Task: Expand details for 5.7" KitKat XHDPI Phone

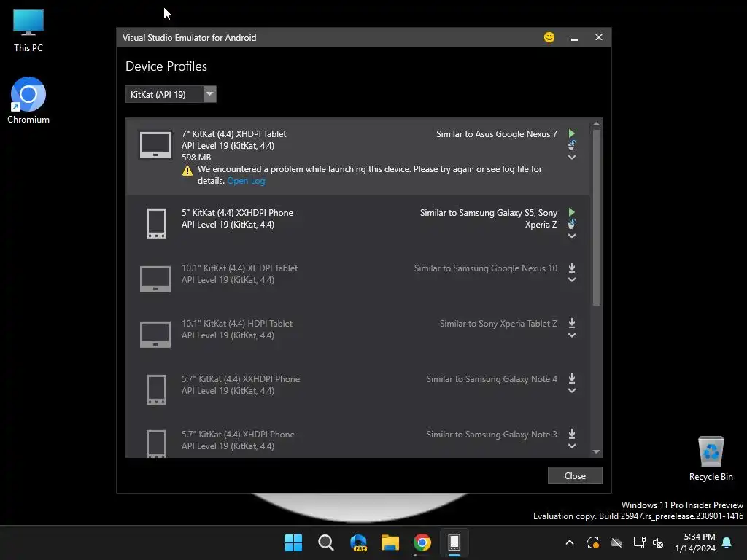Action: pos(572,446)
